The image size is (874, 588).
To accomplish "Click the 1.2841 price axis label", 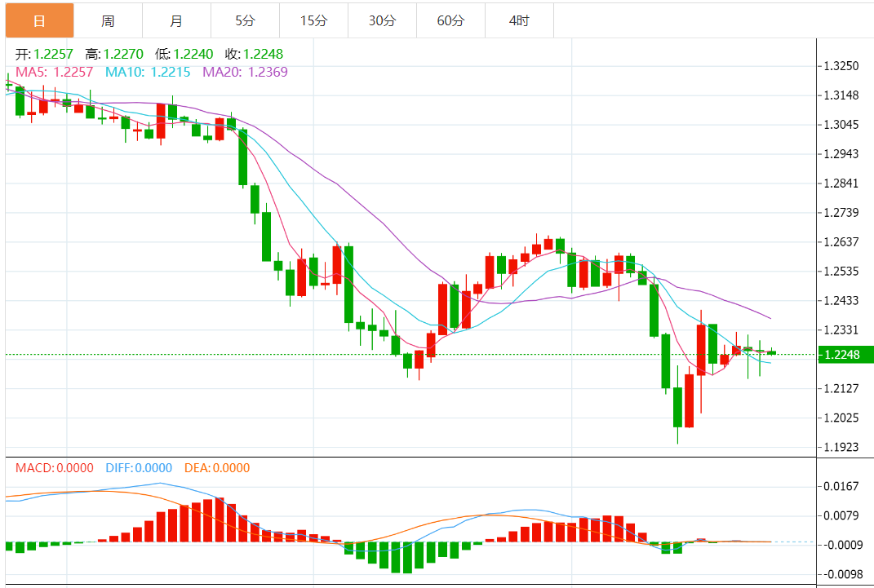I will tap(841, 183).
